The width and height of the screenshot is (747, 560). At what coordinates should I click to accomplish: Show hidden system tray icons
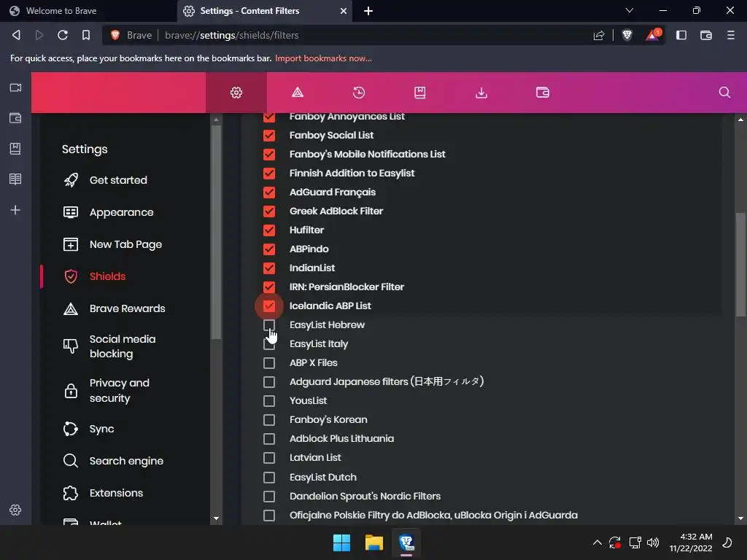pyautogui.click(x=597, y=542)
